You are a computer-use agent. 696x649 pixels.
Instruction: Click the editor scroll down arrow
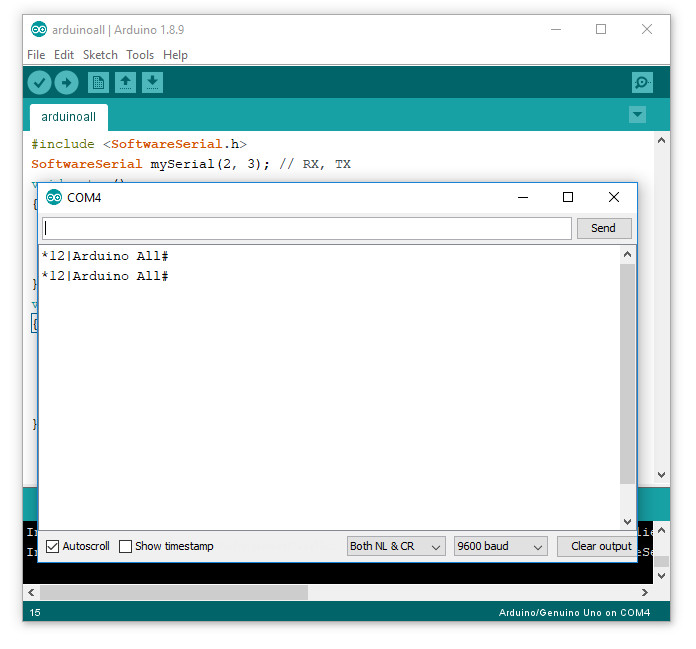point(661,475)
